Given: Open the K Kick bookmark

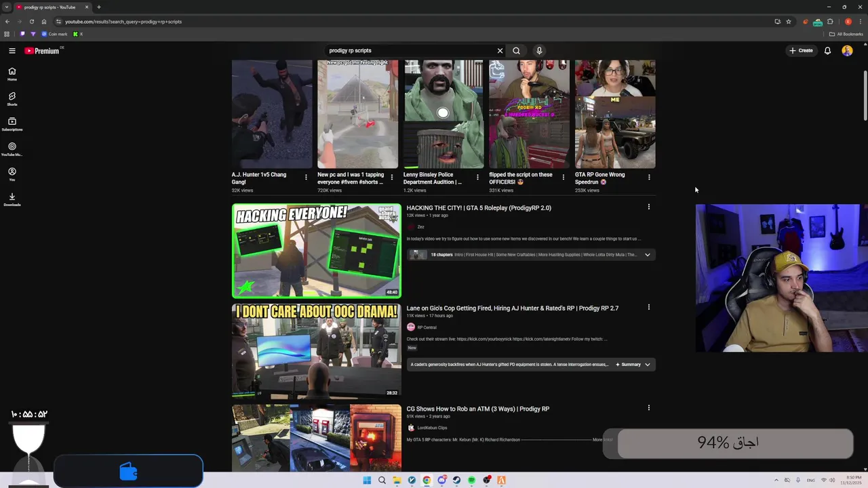Looking at the screenshot, I should click(x=78, y=34).
